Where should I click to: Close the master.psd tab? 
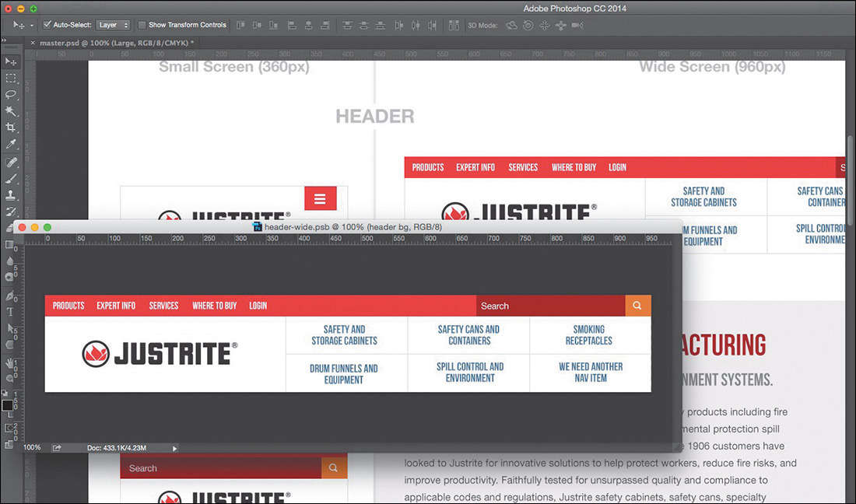pos(32,43)
